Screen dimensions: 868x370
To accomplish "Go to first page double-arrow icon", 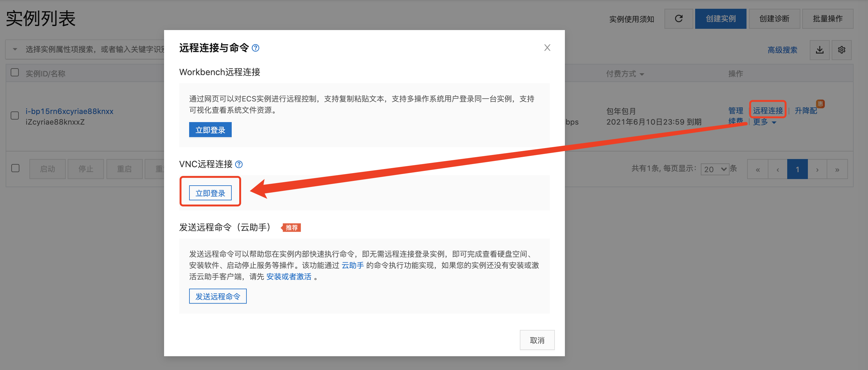I will pyautogui.click(x=757, y=169).
